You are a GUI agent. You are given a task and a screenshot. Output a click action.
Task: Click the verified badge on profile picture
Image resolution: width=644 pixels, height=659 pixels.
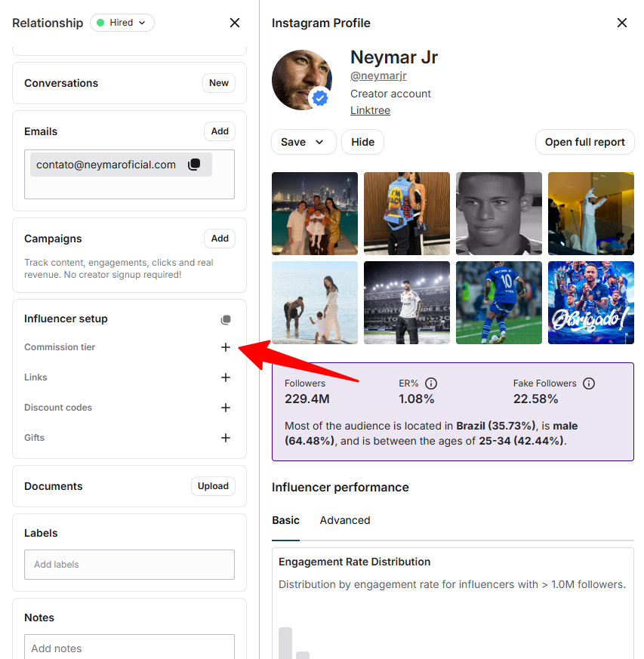[x=320, y=98]
